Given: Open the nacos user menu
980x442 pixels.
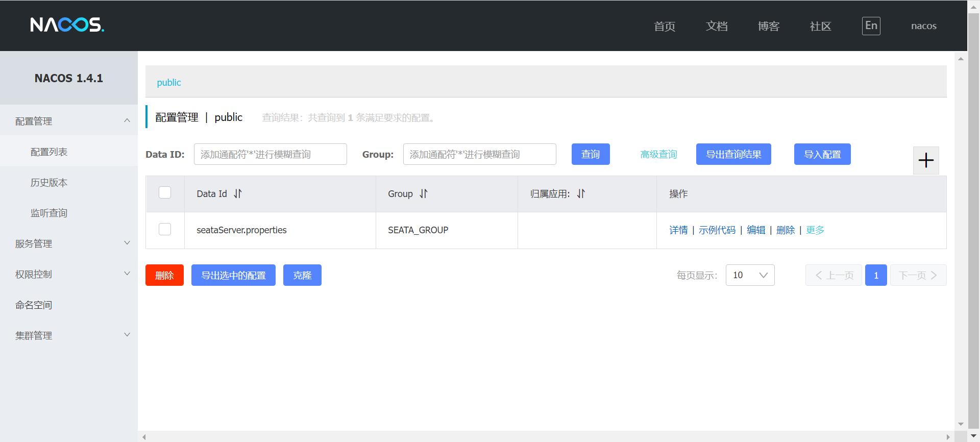Looking at the screenshot, I should [924, 26].
